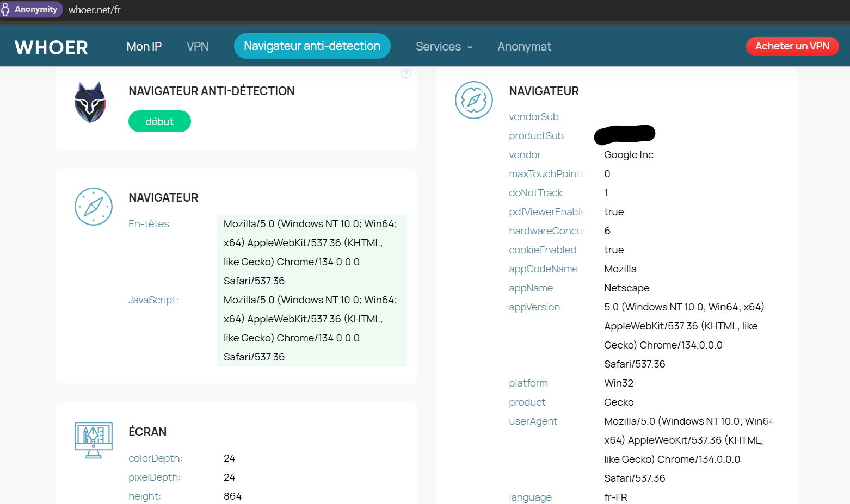
Task: Click the compass icon beside En-têtes
Action: [94, 207]
